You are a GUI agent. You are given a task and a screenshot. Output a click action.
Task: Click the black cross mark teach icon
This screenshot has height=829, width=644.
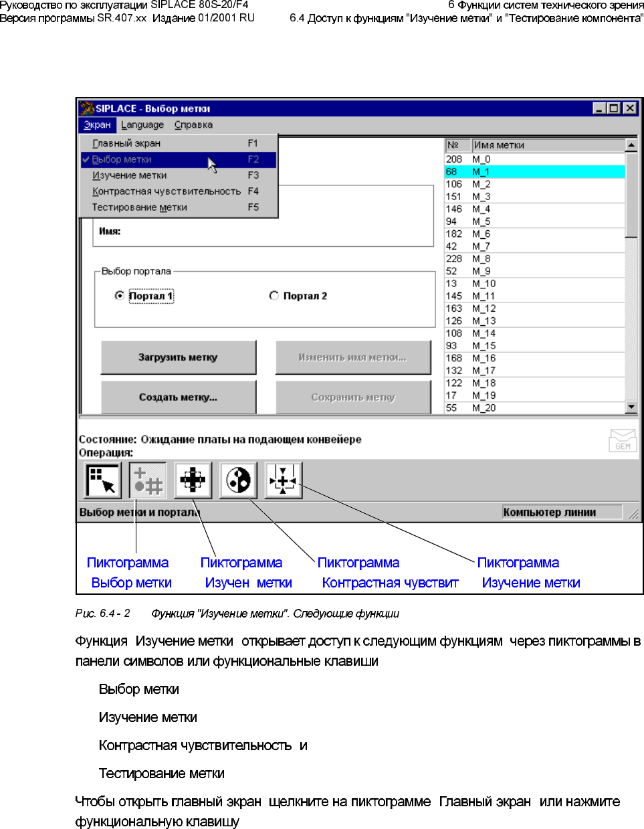[193, 480]
